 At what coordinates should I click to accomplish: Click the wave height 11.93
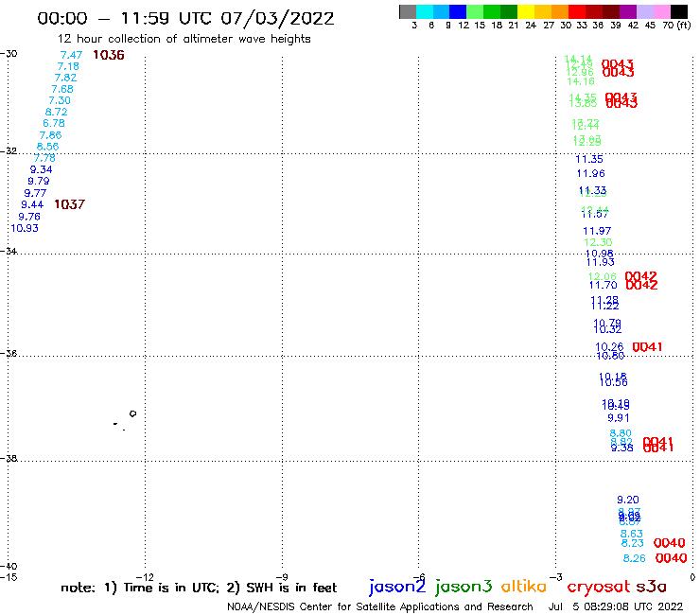click(601, 262)
